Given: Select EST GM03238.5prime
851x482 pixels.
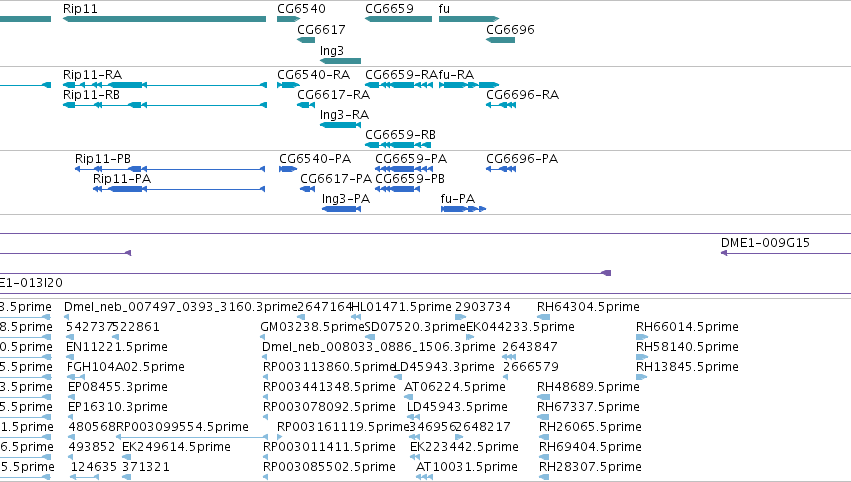Looking at the screenshot, I should pos(312,327).
